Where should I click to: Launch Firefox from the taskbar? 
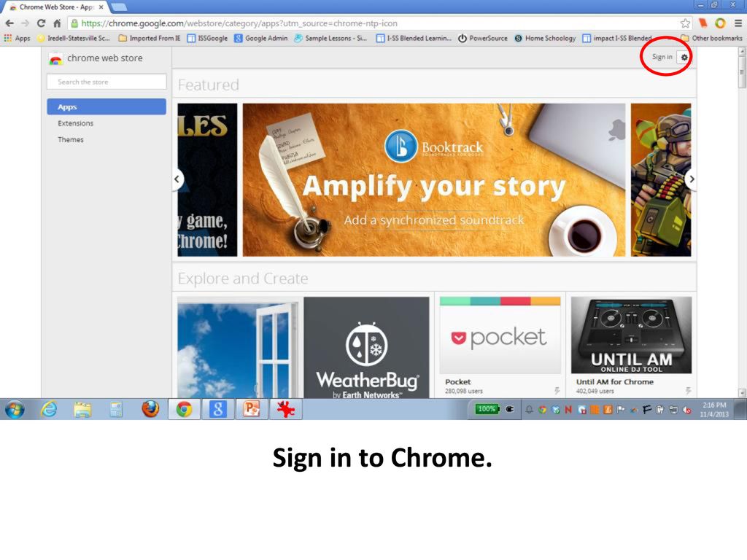(150, 410)
